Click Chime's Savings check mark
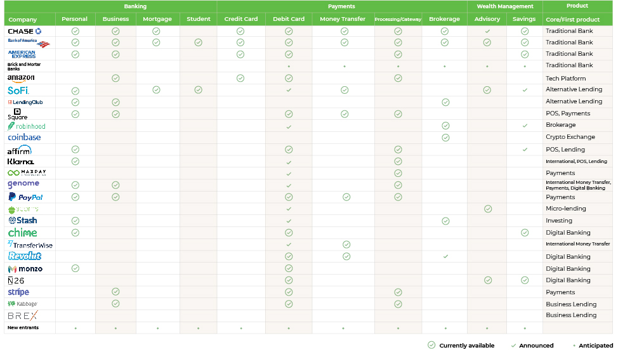Viewport: 644px width, 352px height. point(525,233)
